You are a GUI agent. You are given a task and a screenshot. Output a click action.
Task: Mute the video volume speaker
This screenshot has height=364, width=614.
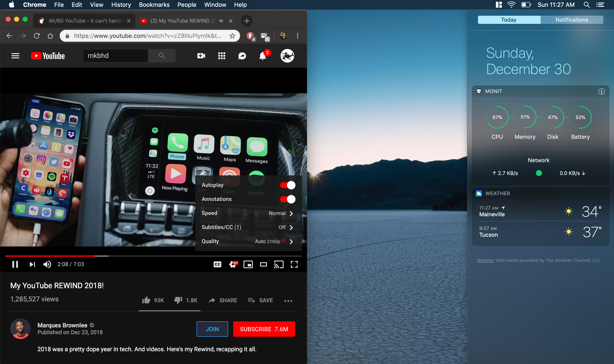(47, 264)
